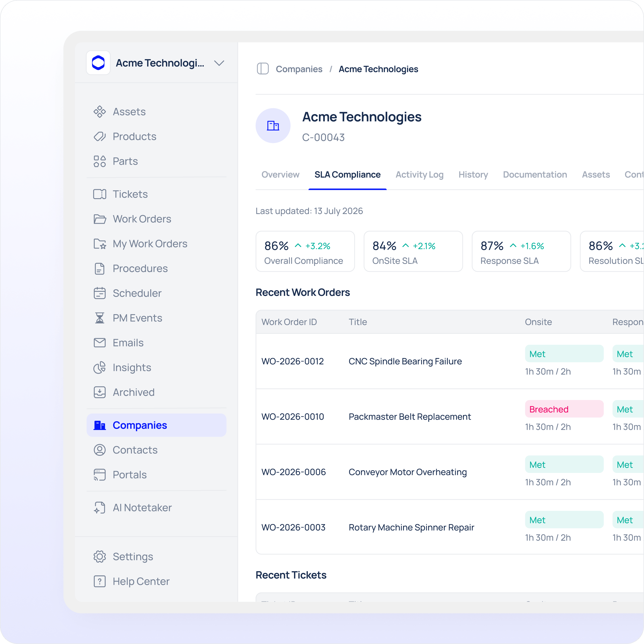Image resolution: width=644 pixels, height=644 pixels.
Task: Click the company ID C-00043
Action: [x=323, y=137]
